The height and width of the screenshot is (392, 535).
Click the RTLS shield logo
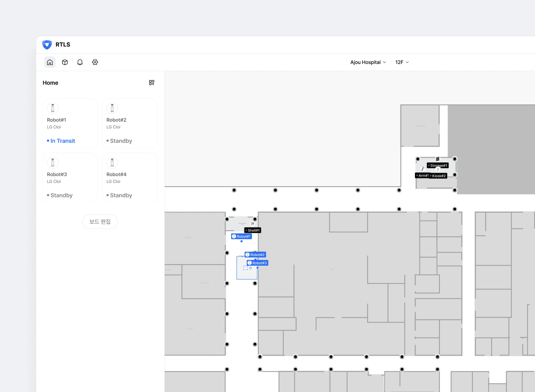[x=47, y=45]
